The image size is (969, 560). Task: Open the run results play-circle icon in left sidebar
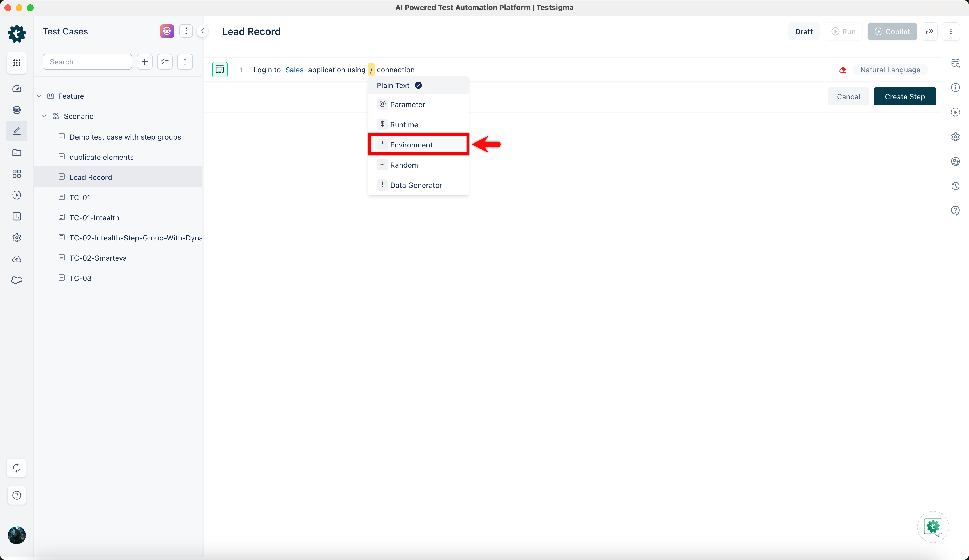[x=17, y=195]
